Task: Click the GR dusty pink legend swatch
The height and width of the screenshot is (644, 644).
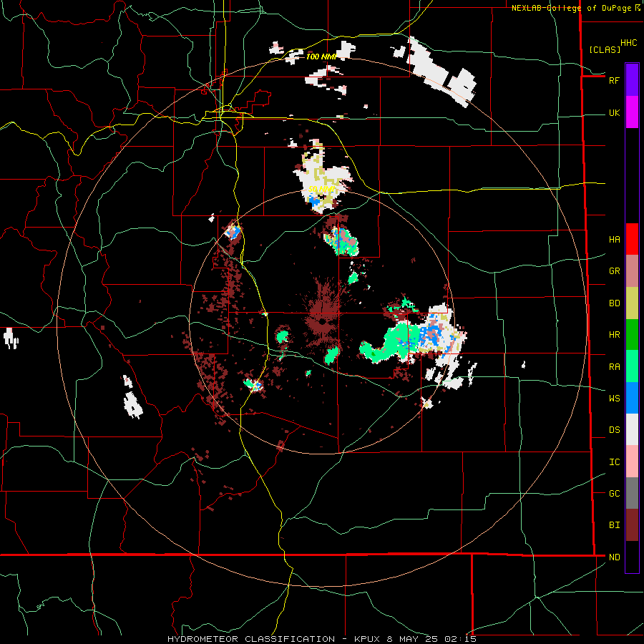Action: coord(632,271)
